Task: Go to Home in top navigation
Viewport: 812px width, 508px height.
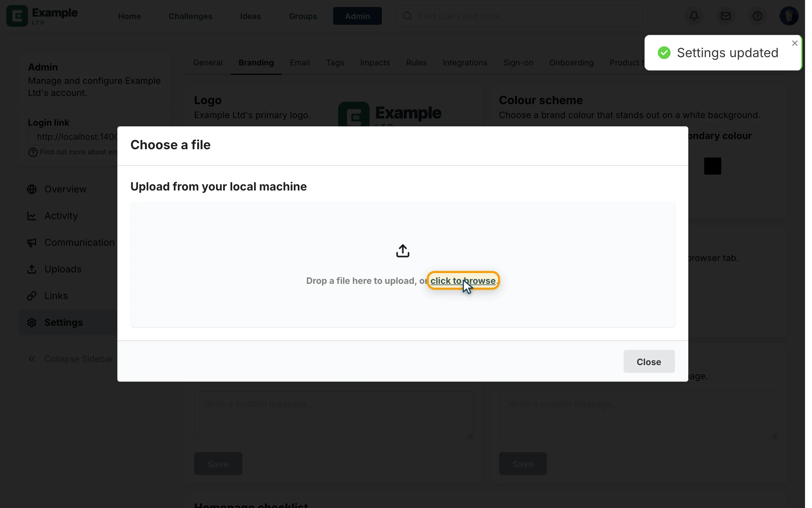Action: pos(129,16)
